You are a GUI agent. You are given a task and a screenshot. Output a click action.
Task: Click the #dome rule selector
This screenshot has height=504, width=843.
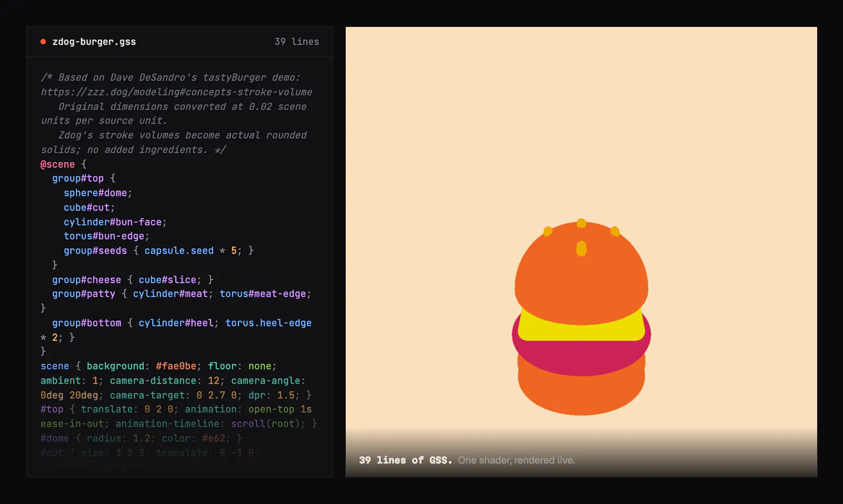click(x=55, y=438)
